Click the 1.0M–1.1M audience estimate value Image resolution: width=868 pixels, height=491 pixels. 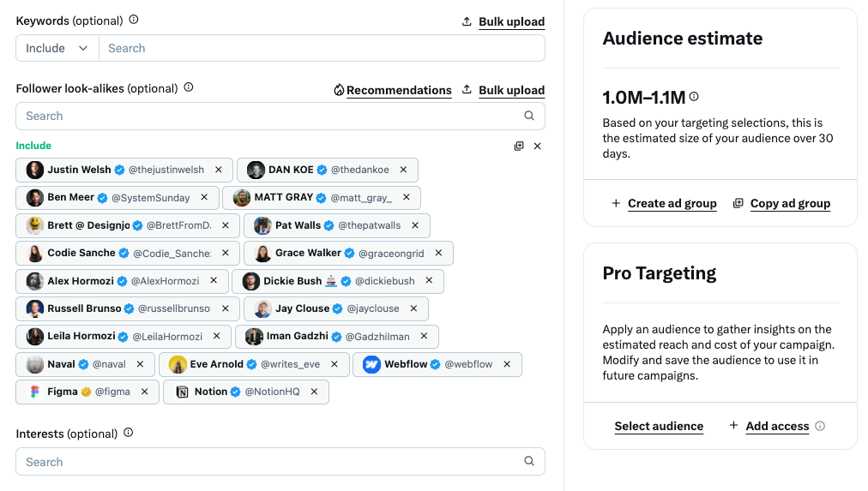[644, 98]
